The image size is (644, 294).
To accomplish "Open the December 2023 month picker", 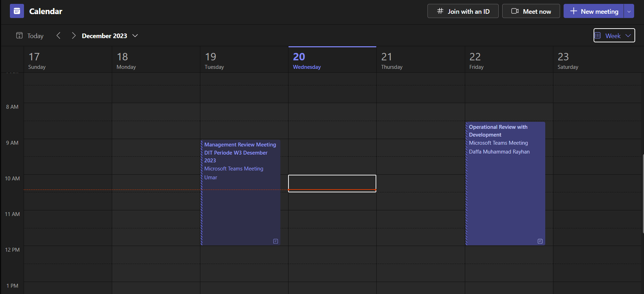I will pyautogui.click(x=110, y=36).
